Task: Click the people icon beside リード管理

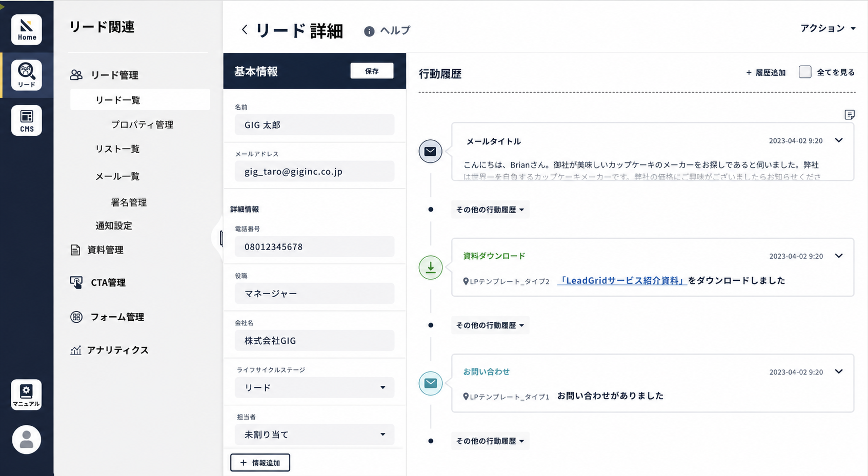Action: (76, 75)
